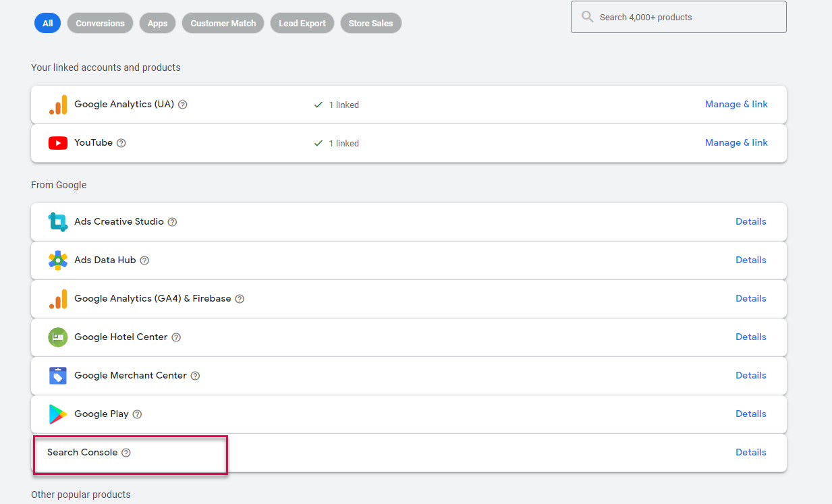This screenshot has height=504, width=832.
Task: Click Details for Search Console
Action: (751, 452)
